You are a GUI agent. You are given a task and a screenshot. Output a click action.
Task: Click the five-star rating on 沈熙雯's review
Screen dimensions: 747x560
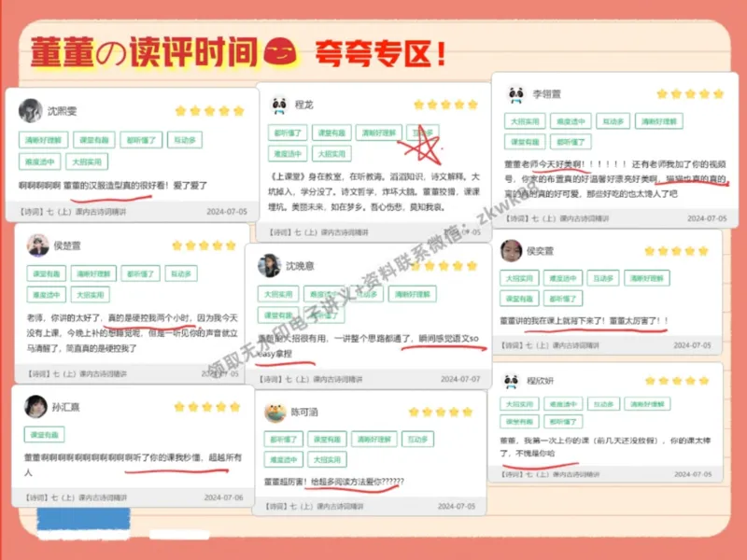coord(209,111)
